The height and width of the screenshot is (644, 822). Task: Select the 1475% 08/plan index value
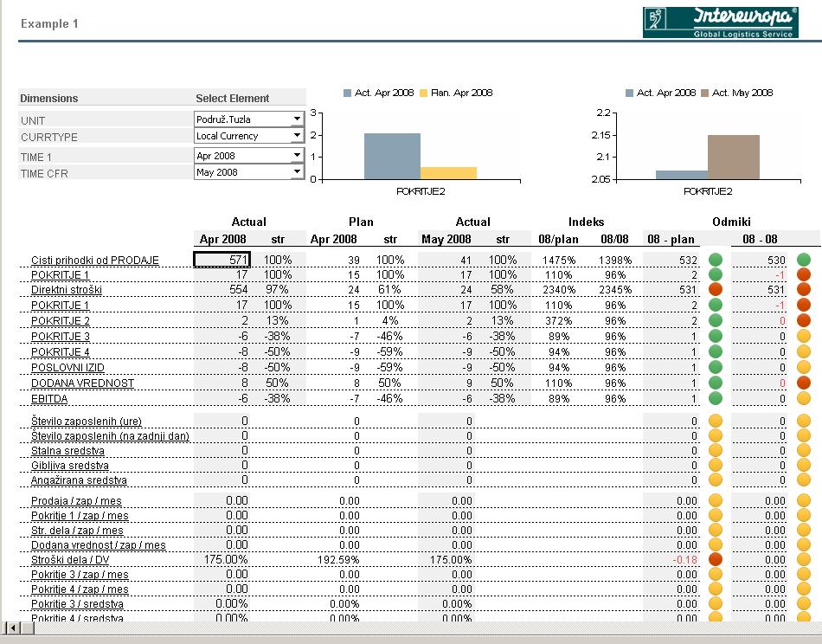click(x=558, y=261)
